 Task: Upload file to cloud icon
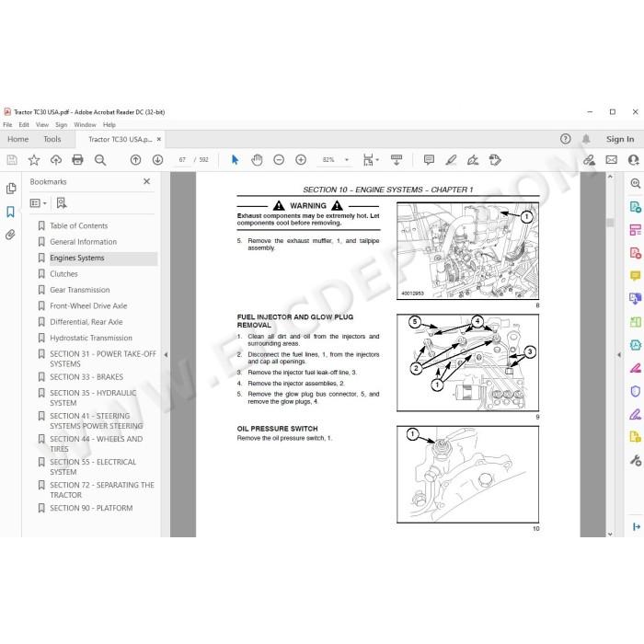[x=56, y=160]
